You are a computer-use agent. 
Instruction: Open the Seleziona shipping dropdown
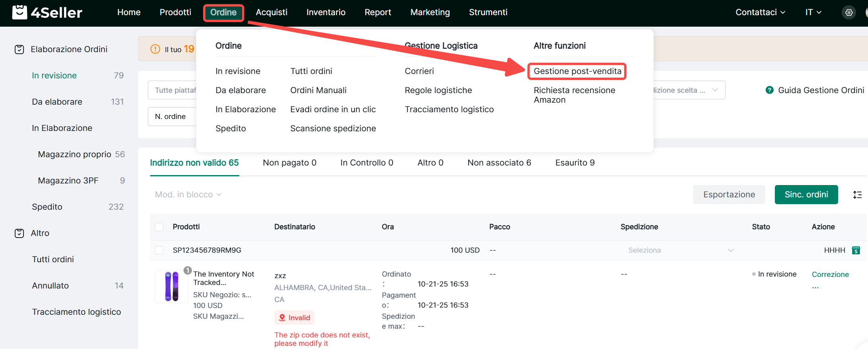pos(680,250)
